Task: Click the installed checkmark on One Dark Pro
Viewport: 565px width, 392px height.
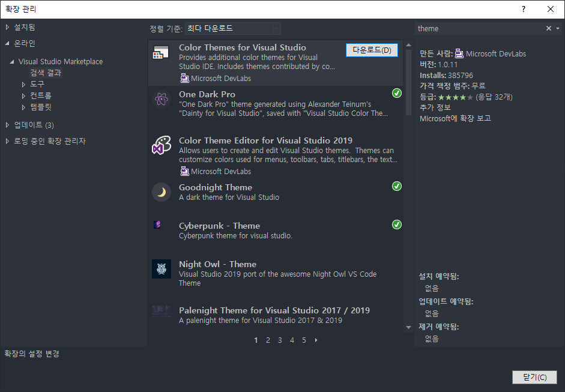Action: point(397,93)
